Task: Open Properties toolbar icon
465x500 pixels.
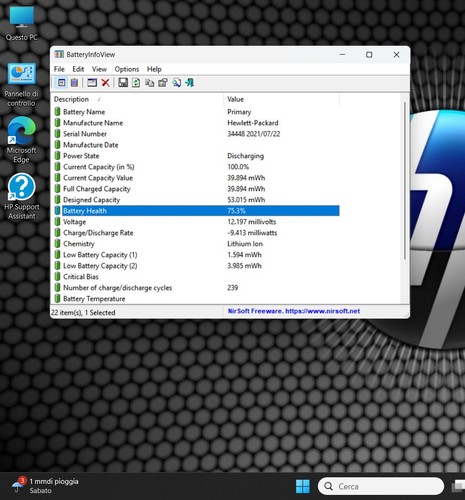Action: coord(163,83)
